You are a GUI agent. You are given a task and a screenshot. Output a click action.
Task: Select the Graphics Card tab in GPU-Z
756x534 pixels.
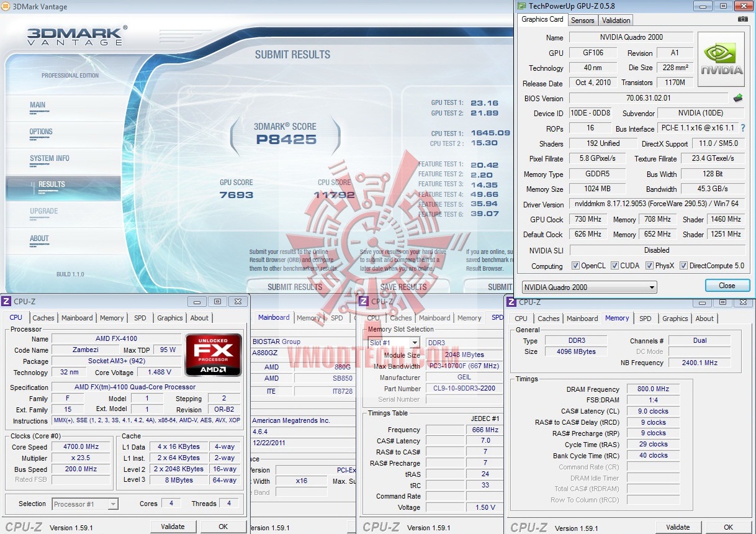tap(542, 19)
